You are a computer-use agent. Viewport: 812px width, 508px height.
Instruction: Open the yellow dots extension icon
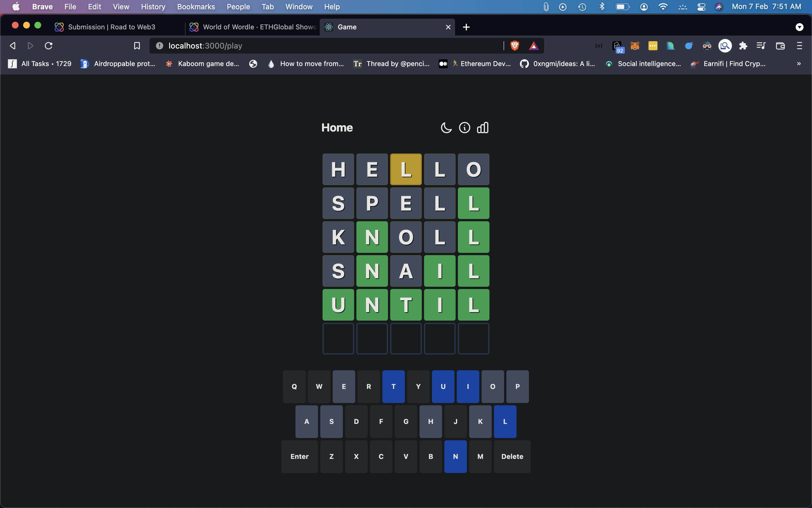point(653,46)
